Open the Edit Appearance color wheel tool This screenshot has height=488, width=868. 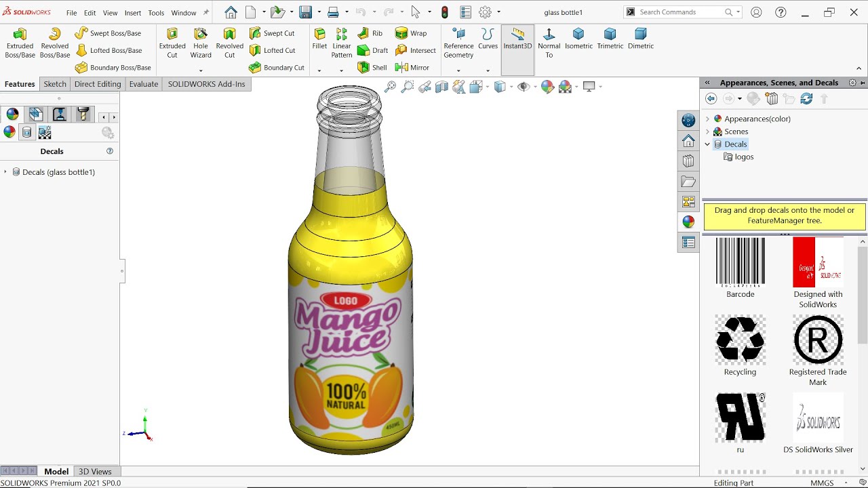tap(547, 87)
